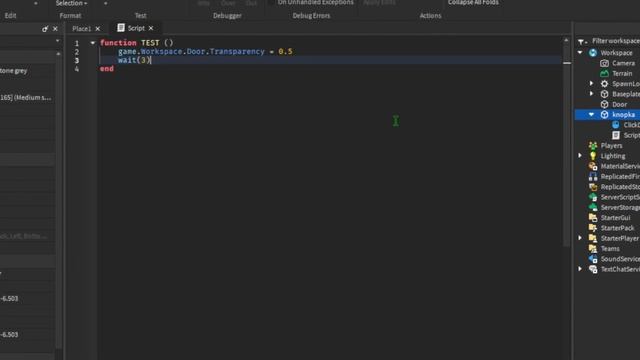Click code line 2 Transparency text
The width and height of the screenshot is (640, 360).
(x=237, y=51)
